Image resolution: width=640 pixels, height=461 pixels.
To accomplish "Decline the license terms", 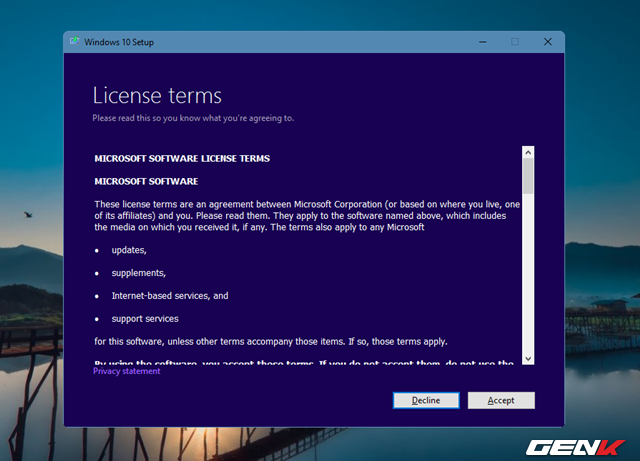I will [x=426, y=400].
